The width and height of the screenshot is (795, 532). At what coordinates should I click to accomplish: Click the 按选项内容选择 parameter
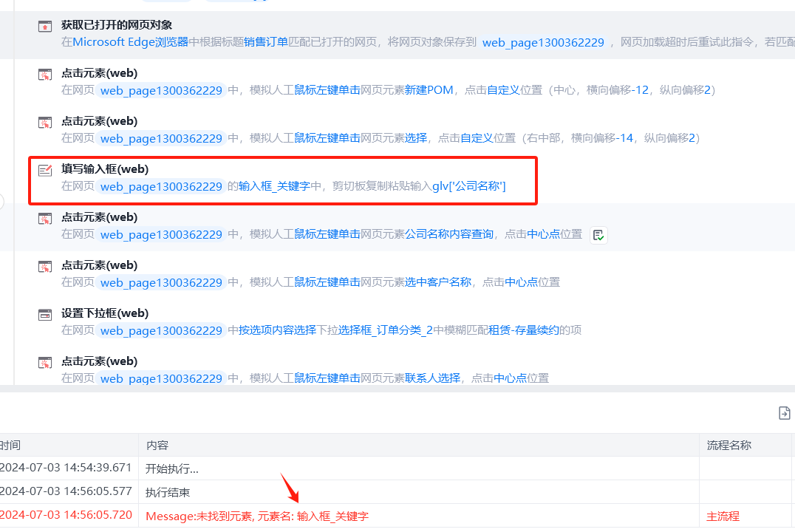click(x=277, y=330)
